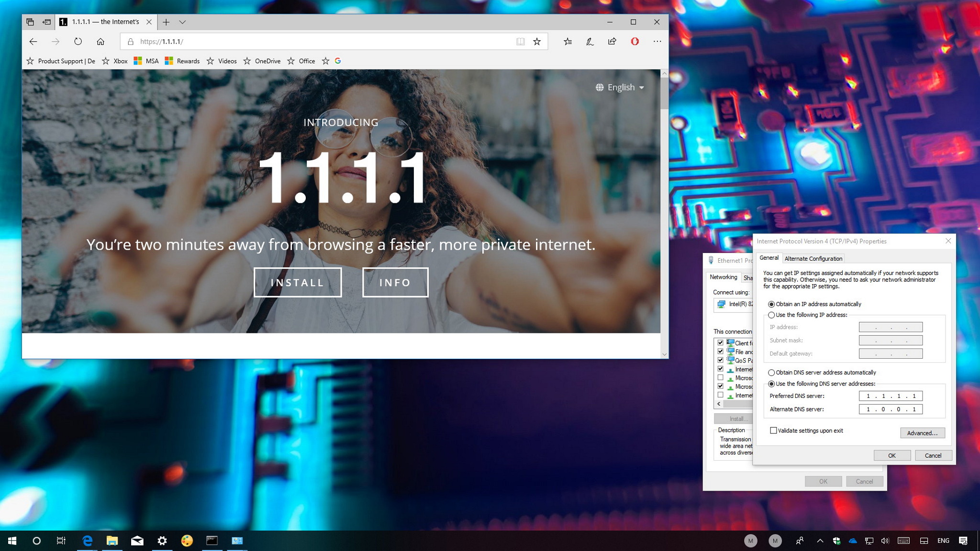Open the MSA favorite
The image size is (980, 551).
click(x=146, y=61)
